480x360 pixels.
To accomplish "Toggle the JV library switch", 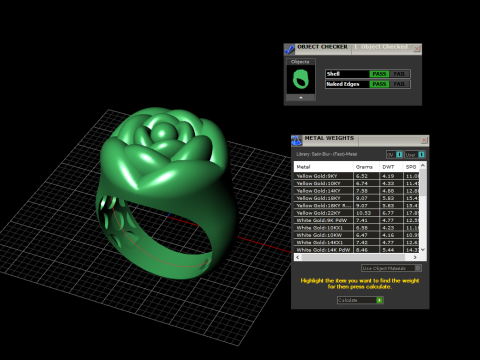I will click(x=395, y=155).
